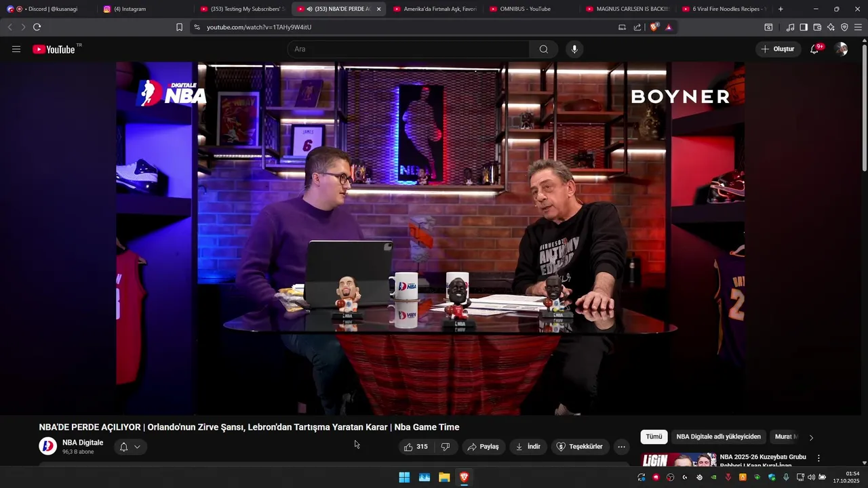Image resolution: width=868 pixels, height=488 pixels.
Task: Open the tab search icon in toolbar
Action: (768, 27)
